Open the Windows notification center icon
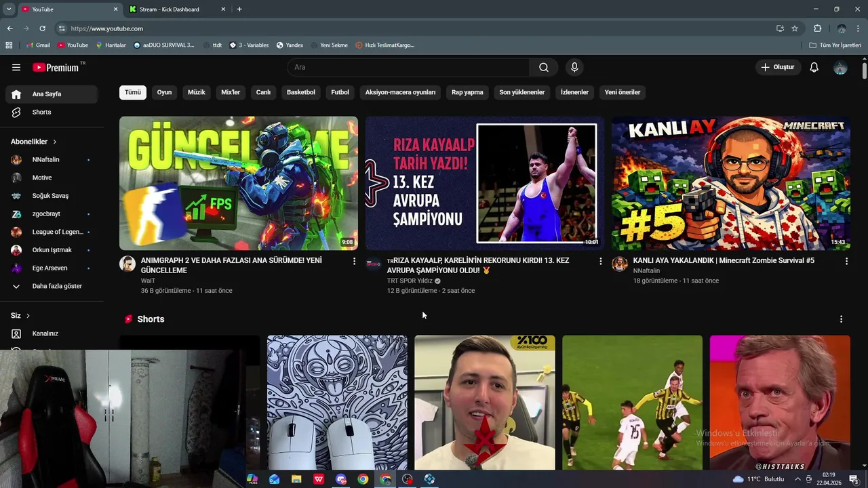Viewport: 868px width, 488px height. tap(854, 479)
